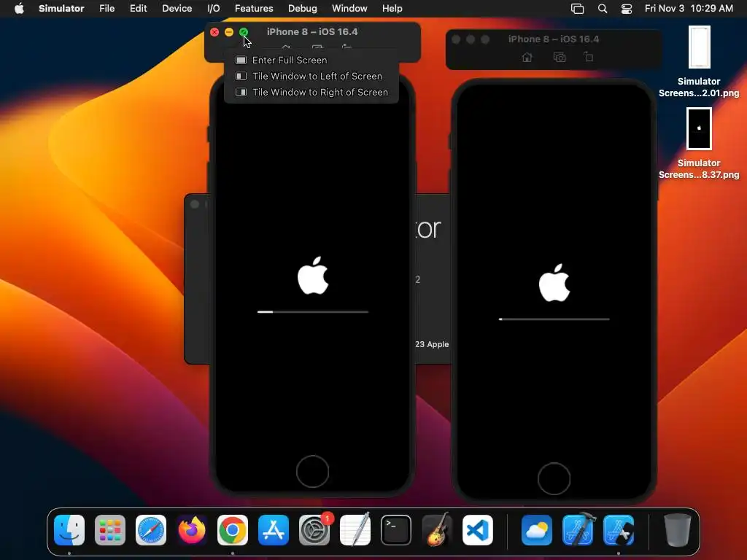
Task: Open Launchpad from the Dock
Action: click(x=110, y=530)
